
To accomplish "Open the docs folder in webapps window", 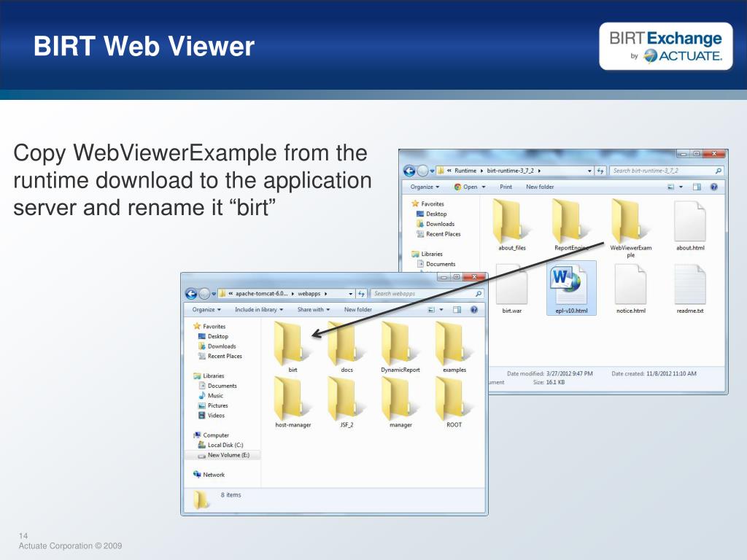I will click(347, 346).
